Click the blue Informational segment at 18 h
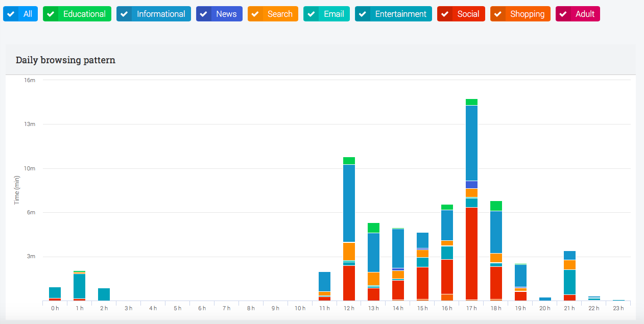The width and height of the screenshot is (644, 324). (496, 232)
